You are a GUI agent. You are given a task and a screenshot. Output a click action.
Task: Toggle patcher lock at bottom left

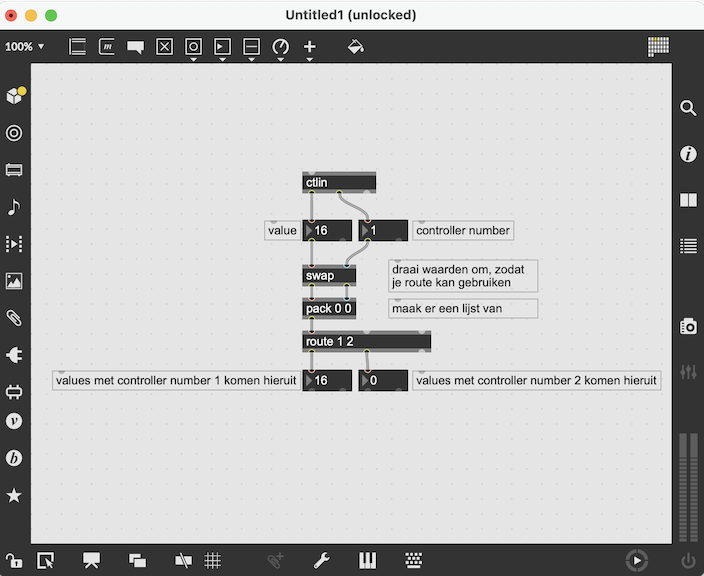click(14, 561)
